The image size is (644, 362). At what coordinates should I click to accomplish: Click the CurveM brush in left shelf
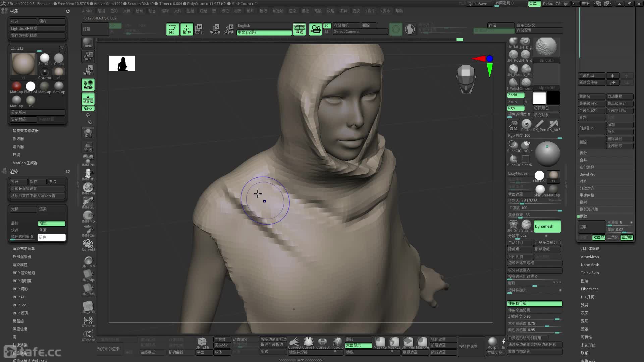(88, 245)
